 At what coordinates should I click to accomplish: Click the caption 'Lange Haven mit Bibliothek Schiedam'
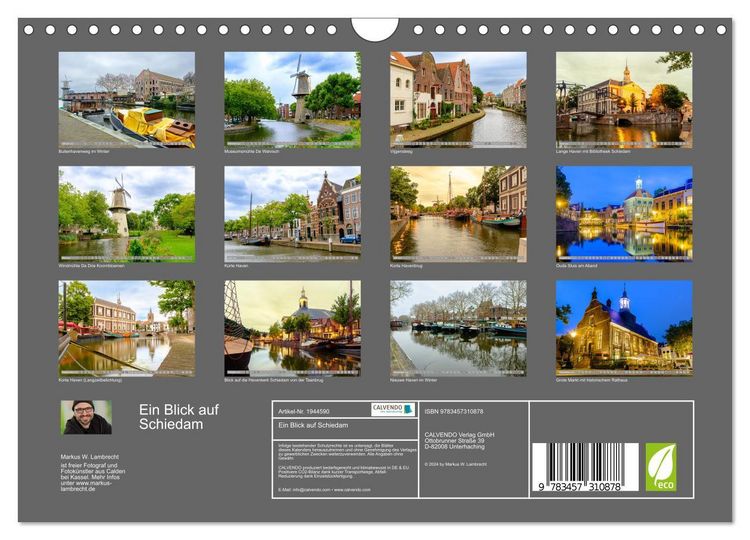coord(593,151)
